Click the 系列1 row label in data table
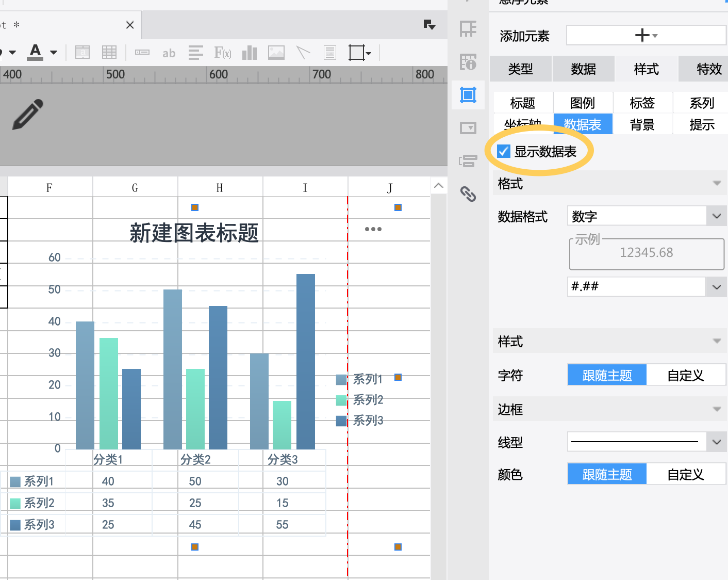728x580 pixels. [x=32, y=481]
